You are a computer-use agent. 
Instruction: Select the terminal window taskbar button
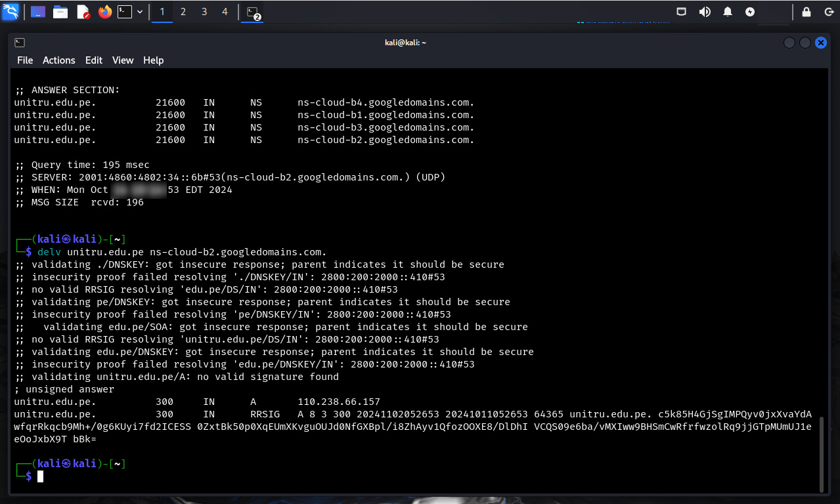(x=252, y=12)
